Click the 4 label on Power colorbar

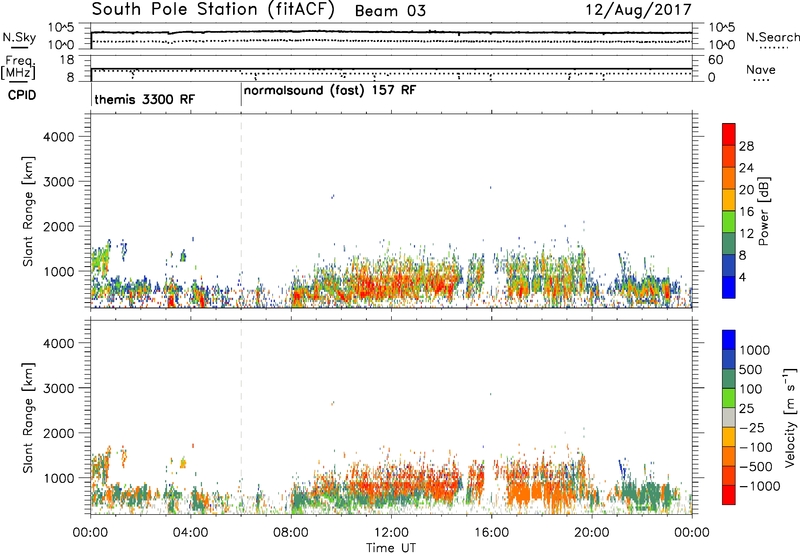tap(742, 278)
